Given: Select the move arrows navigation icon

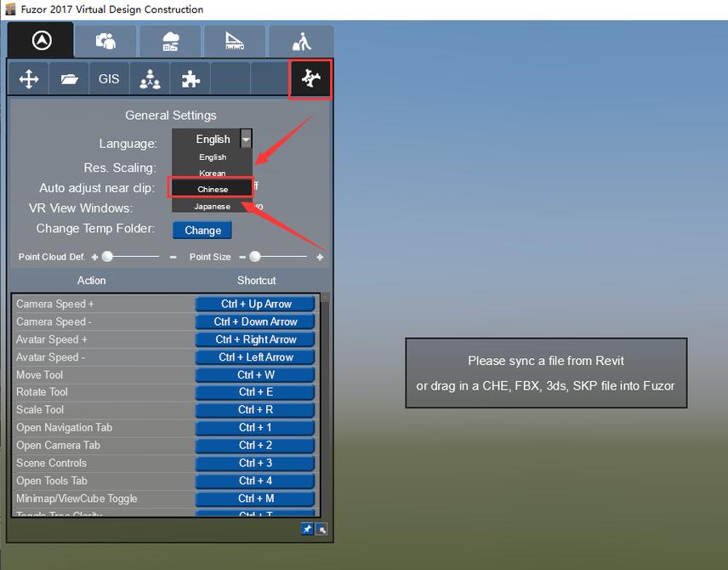Looking at the screenshot, I should click(29, 79).
